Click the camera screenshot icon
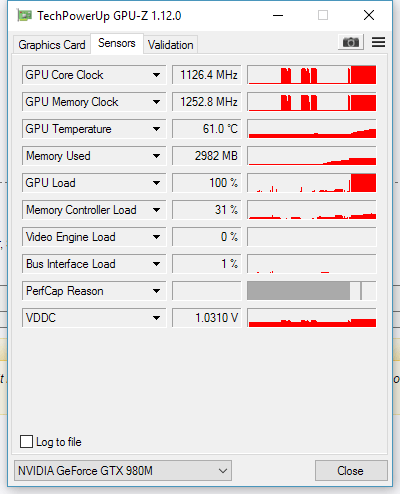Viewport: 400px width, 494px height. click(x=351, y=42)
